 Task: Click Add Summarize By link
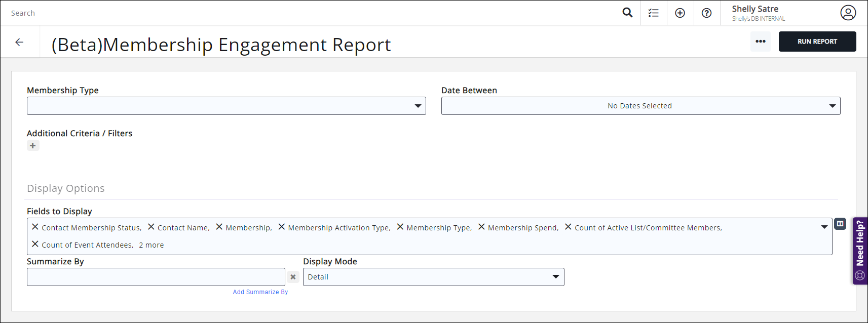260,292
